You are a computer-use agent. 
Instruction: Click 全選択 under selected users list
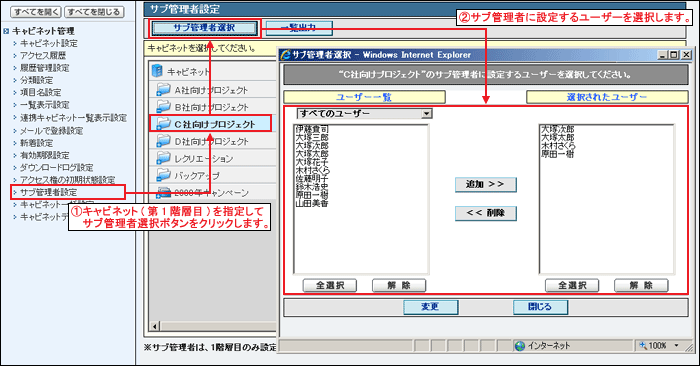coord(572,286)
